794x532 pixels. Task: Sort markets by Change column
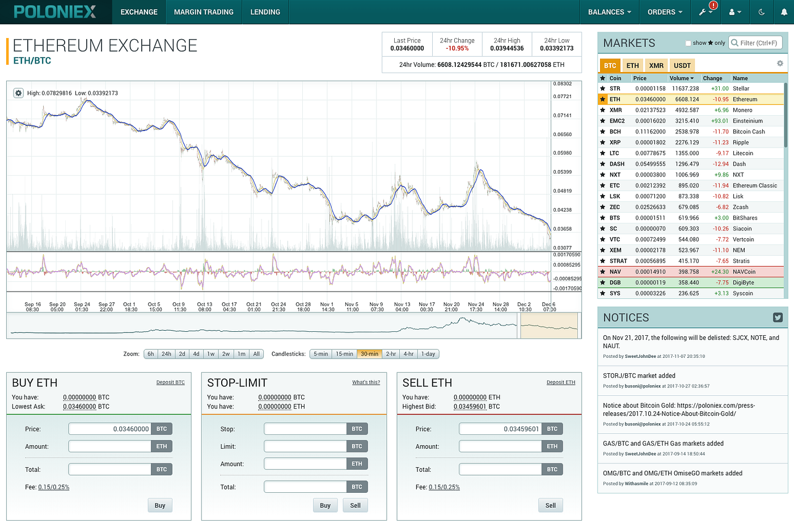[x=712, y=78]
